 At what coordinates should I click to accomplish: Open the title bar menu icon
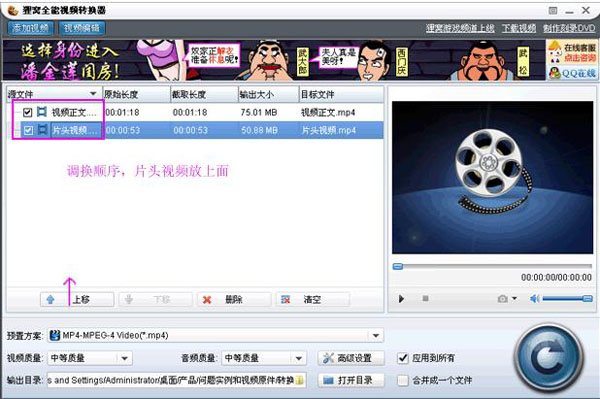coord(553,10)
